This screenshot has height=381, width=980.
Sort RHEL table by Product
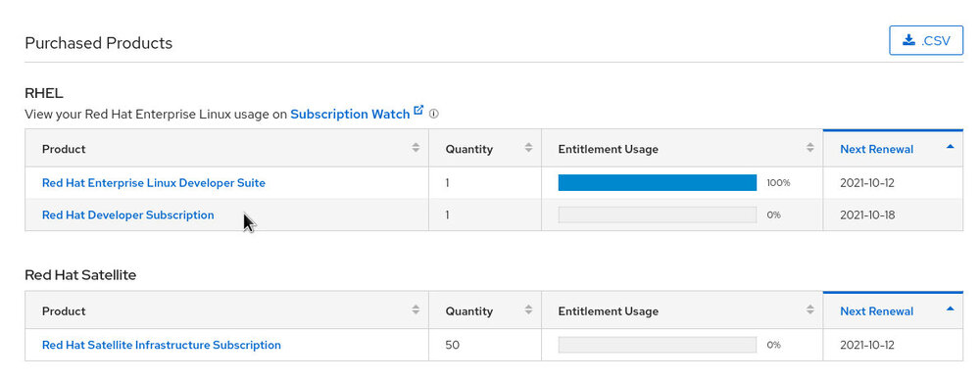point(227,149)
